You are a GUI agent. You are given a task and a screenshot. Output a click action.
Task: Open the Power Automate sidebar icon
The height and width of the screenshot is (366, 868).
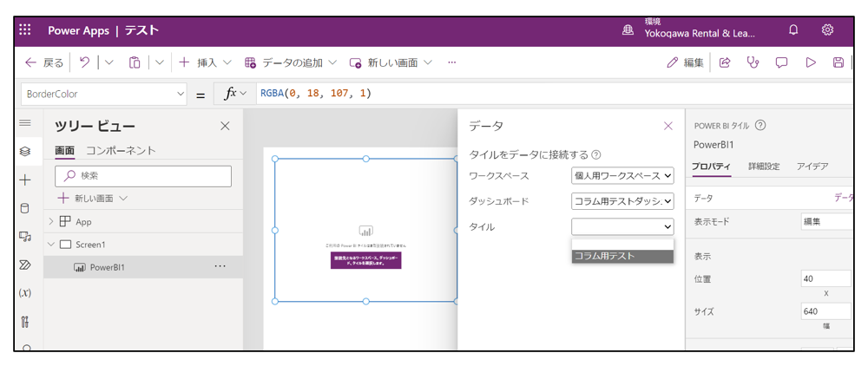[25, 265]
